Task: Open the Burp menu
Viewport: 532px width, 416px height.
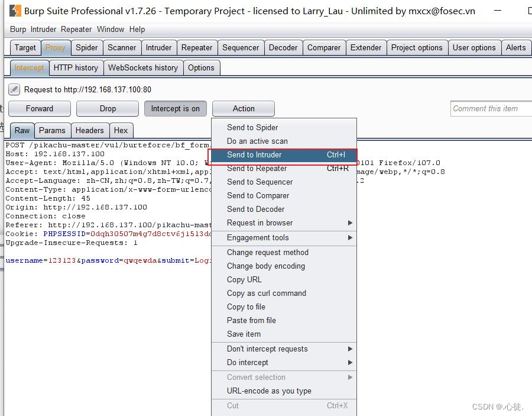Action: (x=18, y=30)
